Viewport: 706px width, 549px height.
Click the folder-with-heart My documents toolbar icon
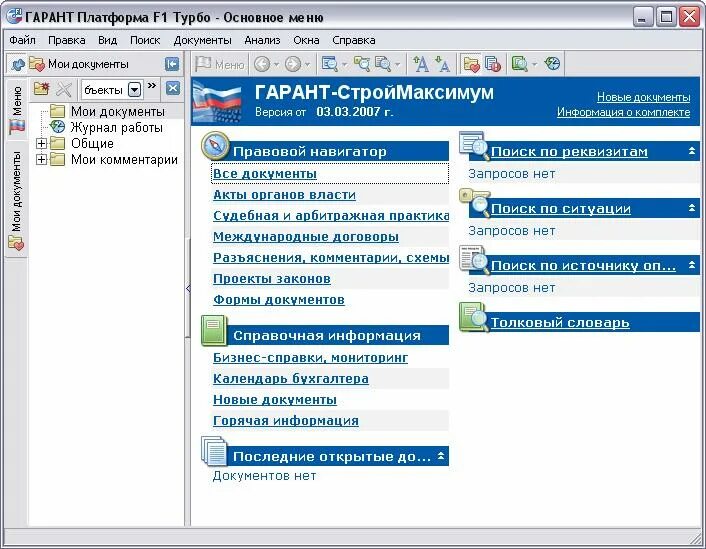471,64
